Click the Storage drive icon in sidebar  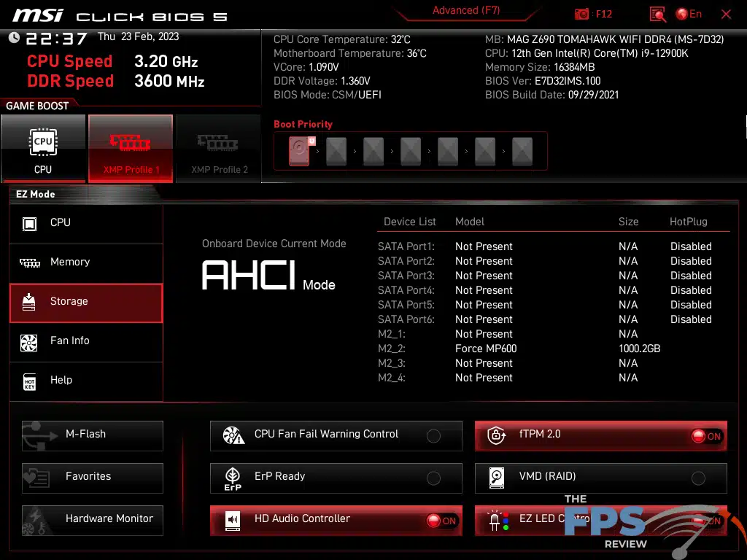click(x=29, y=302)
